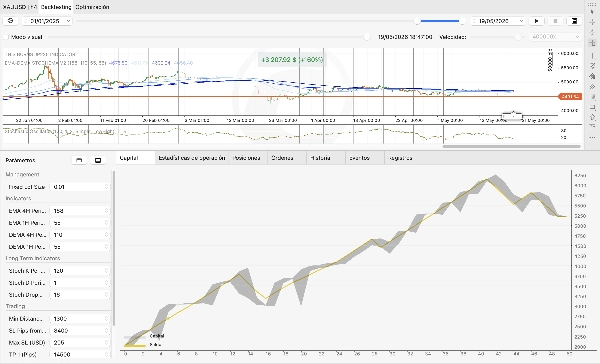Click the Parámetros panel heading

20,160
